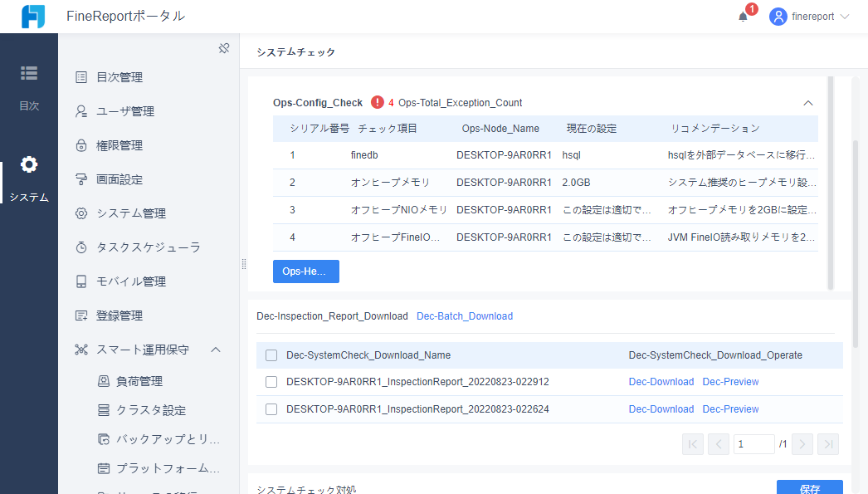Select the システム gear icon in sidebar
The image size is (868, 494).
click(x=29, y=164)
